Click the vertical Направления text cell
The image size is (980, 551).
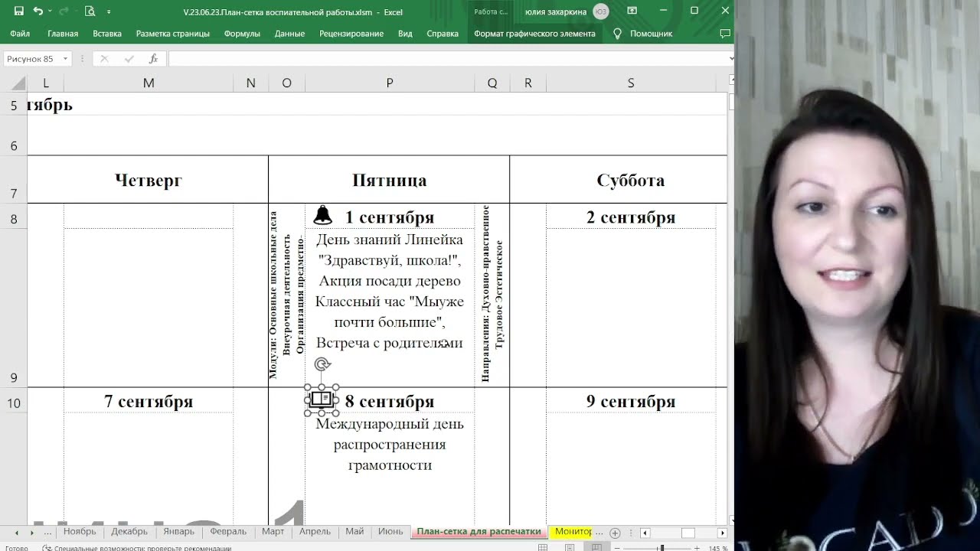(492, 295)
